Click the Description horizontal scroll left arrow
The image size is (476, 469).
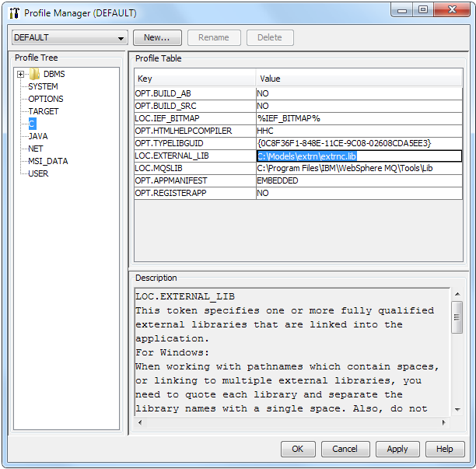[x=140, y=422]
